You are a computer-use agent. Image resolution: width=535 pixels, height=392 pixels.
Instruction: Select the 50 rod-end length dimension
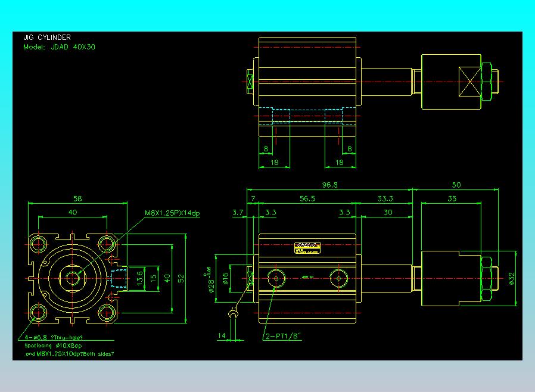[x=456, y=185]
